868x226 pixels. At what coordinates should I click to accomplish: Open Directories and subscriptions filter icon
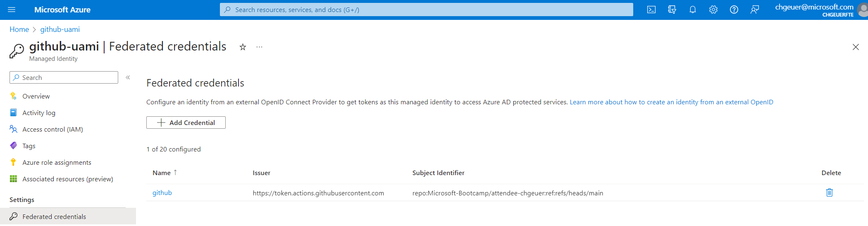(672, 10)
